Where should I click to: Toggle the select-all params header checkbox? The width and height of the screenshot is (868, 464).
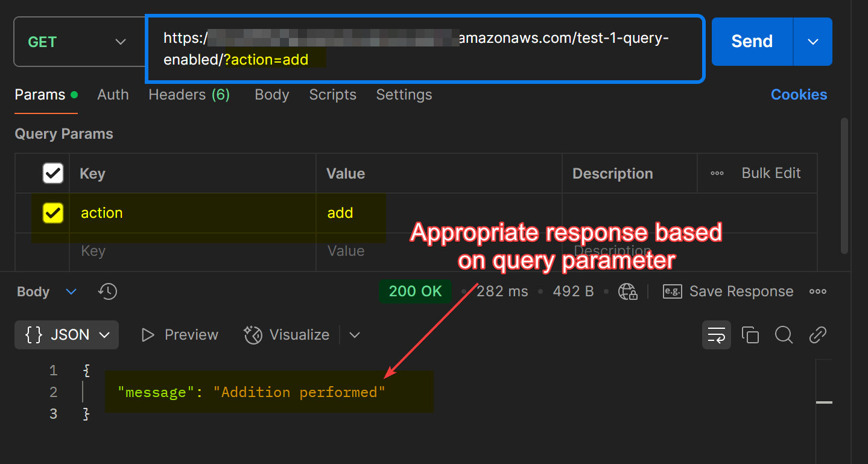(x=53, y=174)
